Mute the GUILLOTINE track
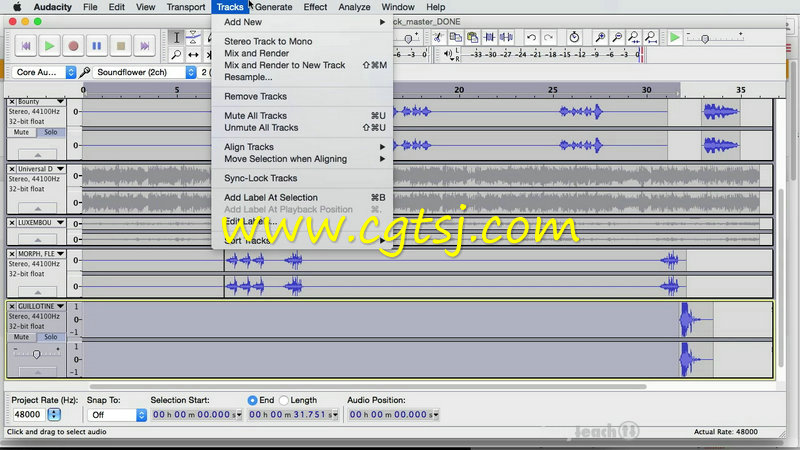The width and height of the screenshot is (800, 450). (21, 337)
